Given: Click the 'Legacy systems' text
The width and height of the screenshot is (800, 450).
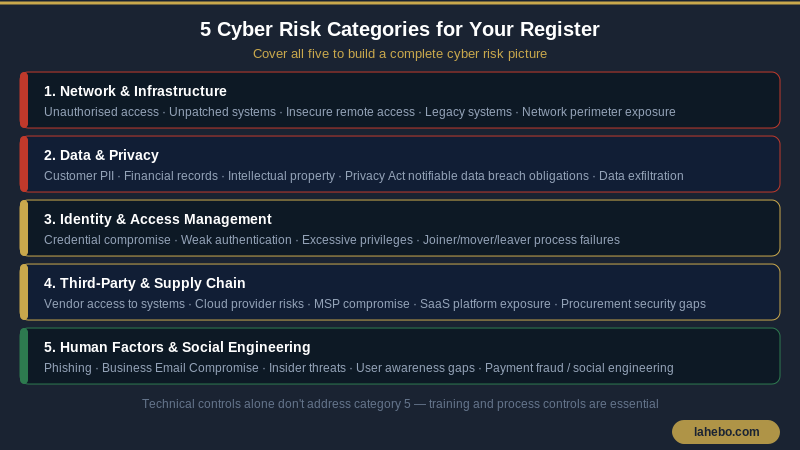Looking at the screenshot, I should [468, 112].
